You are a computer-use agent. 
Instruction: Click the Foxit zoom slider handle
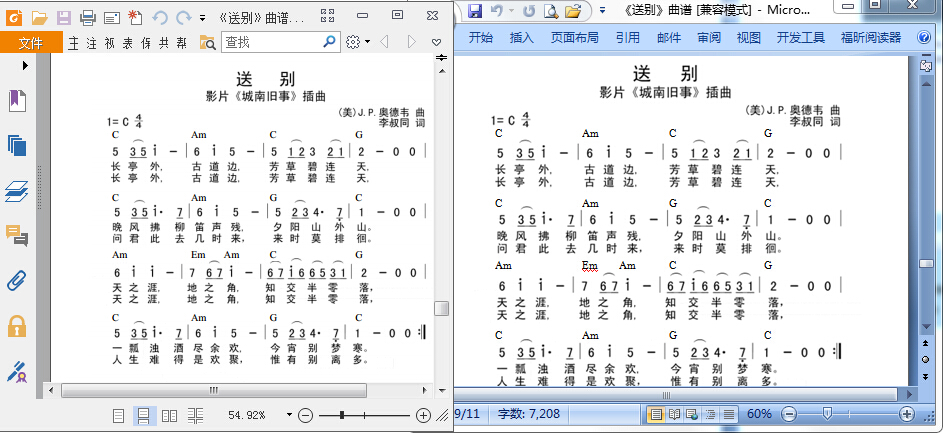(342, 415)
